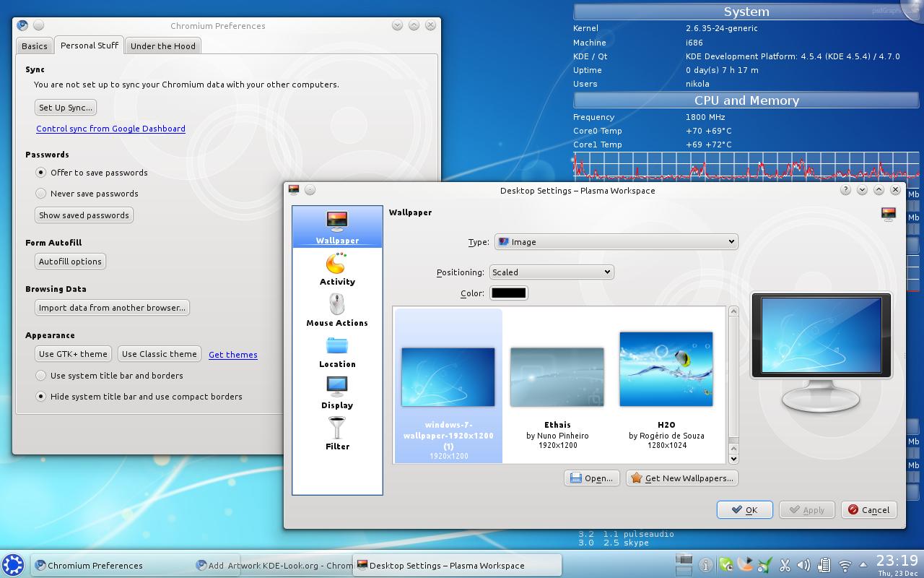This screenshot has width=924, height=578.
Task: Click Get New Wallpapers button
Action: click(x=682, y=478)
